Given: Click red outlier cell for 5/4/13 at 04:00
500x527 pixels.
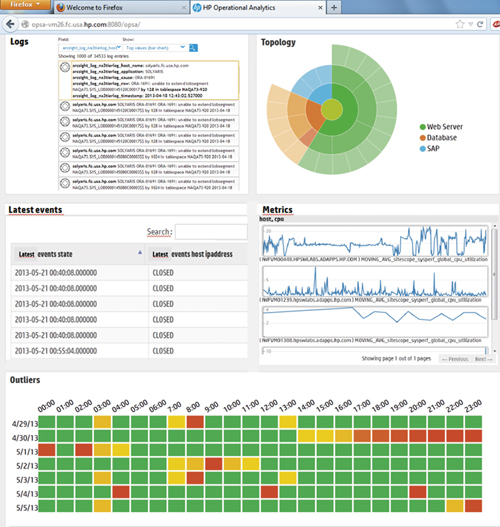Looking at the screenshot, I should [121, 492].
